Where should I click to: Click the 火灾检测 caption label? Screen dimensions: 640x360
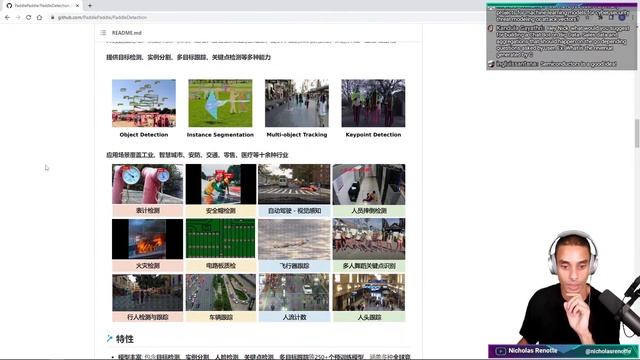click(147, 266)
